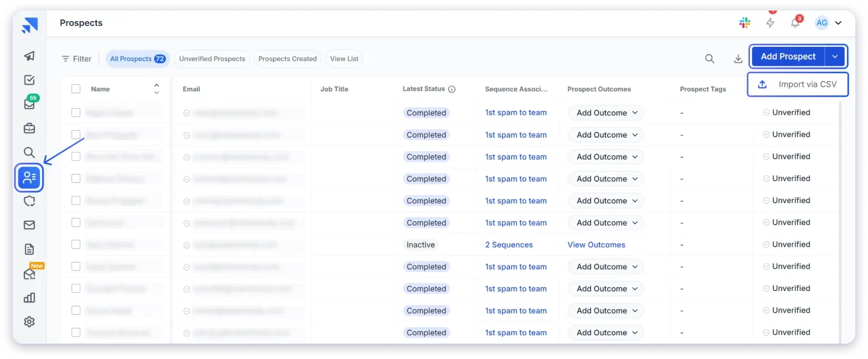Switch to the Unverified Prospects tab

pos(212,59)
